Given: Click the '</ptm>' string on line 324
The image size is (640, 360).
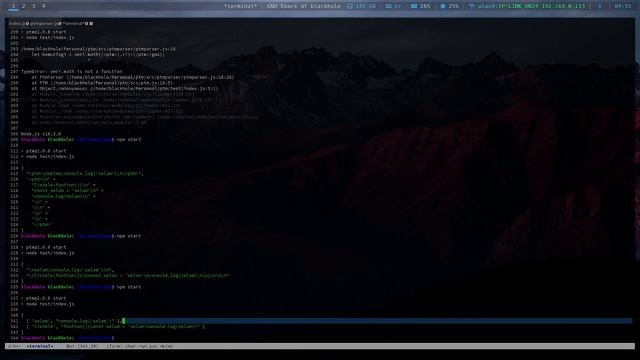Looking at the screenshot, I should click(42, 224).
